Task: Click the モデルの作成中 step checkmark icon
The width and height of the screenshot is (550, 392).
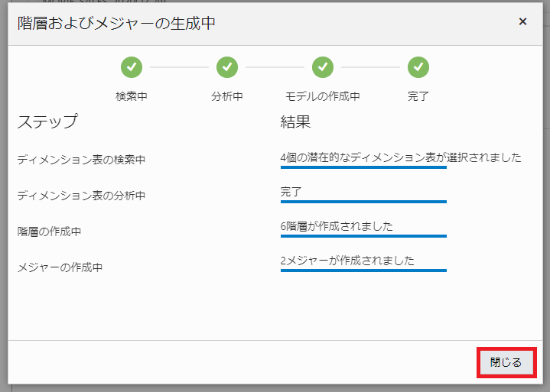Action: click(323, 67)
